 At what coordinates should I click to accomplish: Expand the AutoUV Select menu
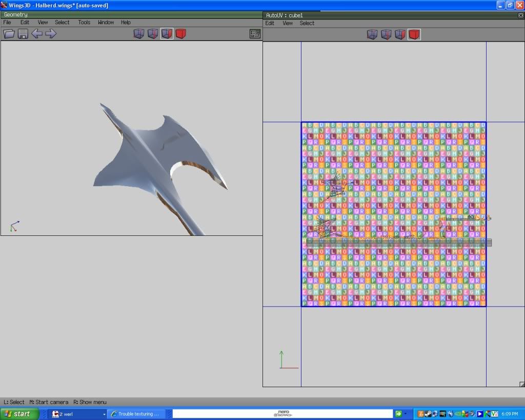307,23
